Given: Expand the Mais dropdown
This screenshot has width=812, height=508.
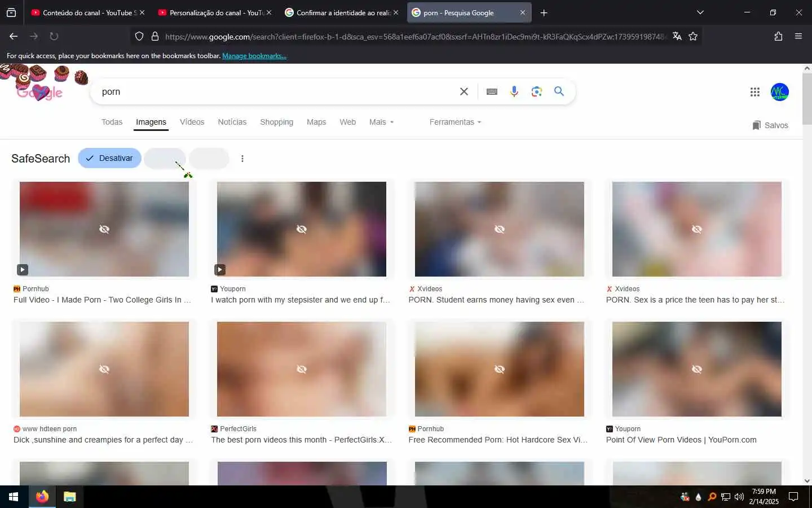Looking at the screenshot, I should click(382, 122).
